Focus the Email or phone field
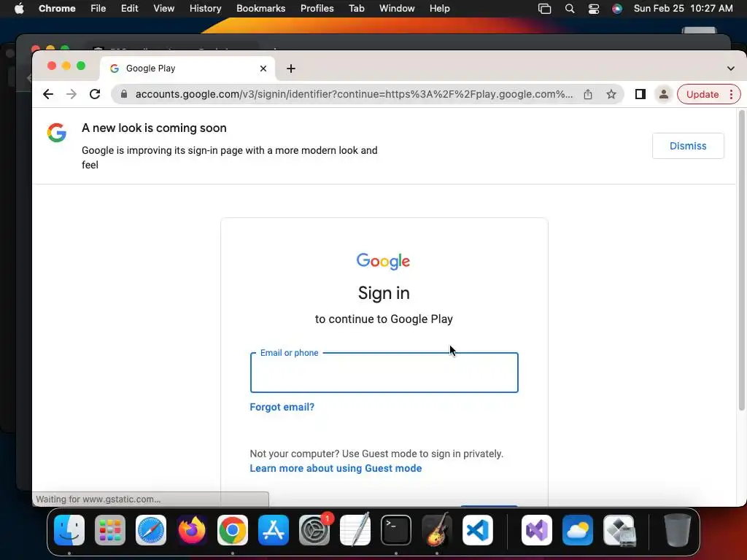 (384, 373)
